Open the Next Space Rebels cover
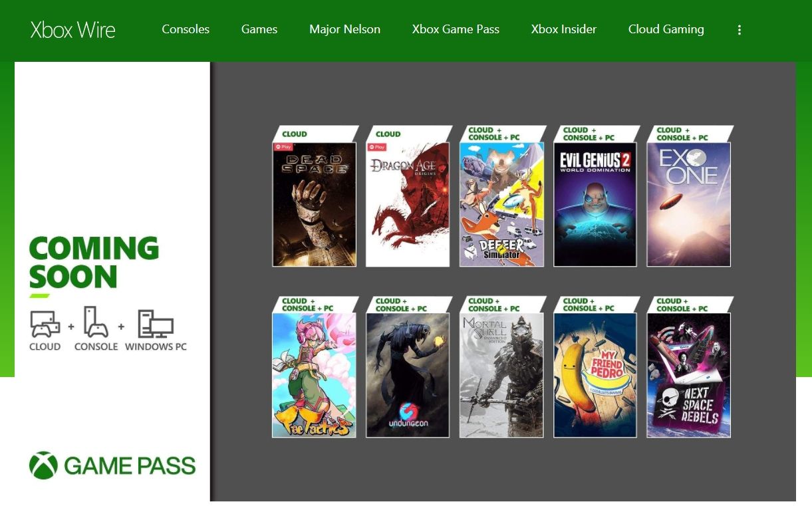Image resolution: width=812 pixels, height=530 pixels. [x=689, y=375]
